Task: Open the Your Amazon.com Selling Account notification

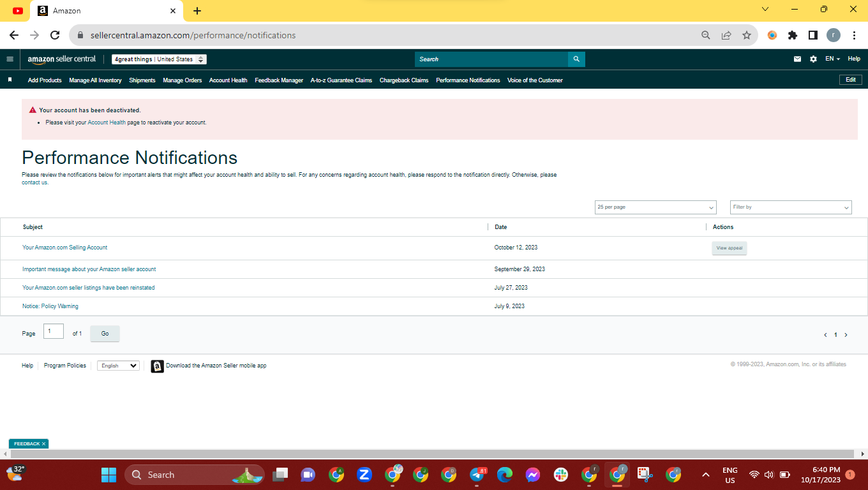Action: click(65, 248)
